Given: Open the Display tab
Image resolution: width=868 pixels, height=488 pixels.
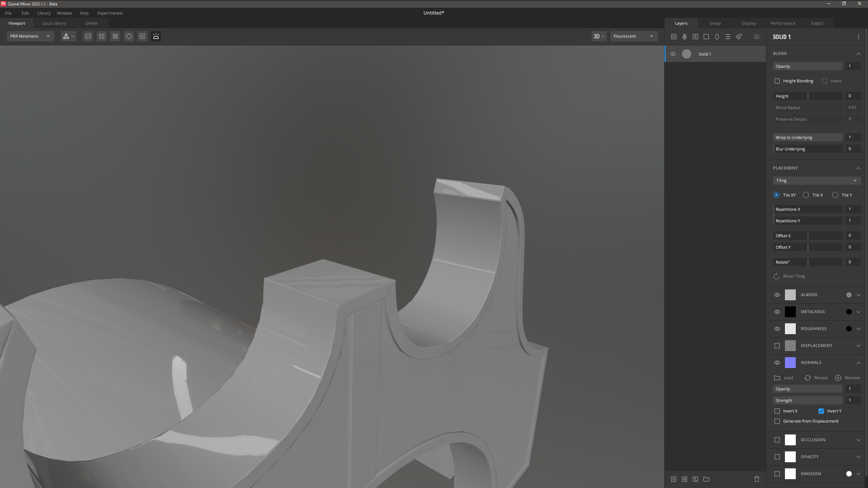Looking at the screenshot, I should 749,23.
